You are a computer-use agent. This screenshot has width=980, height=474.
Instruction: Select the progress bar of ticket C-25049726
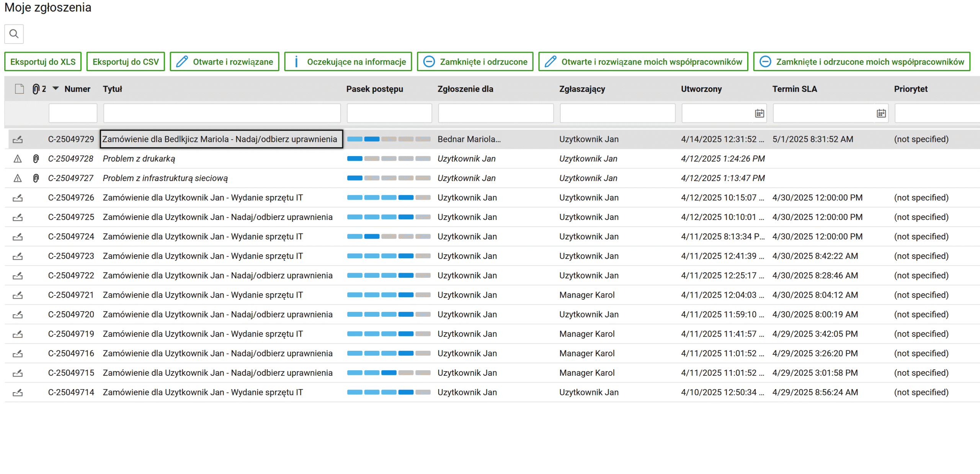[389, 198]
